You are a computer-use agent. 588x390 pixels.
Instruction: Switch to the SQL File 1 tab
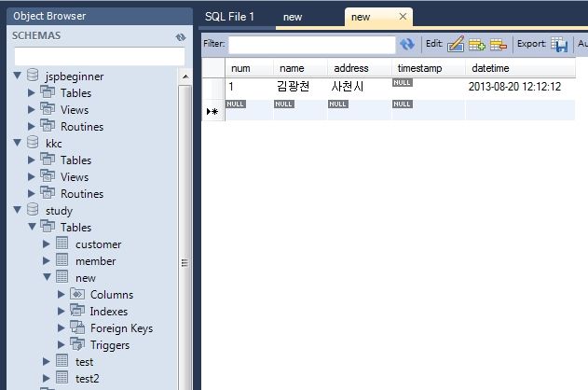[x=229, y=17]
